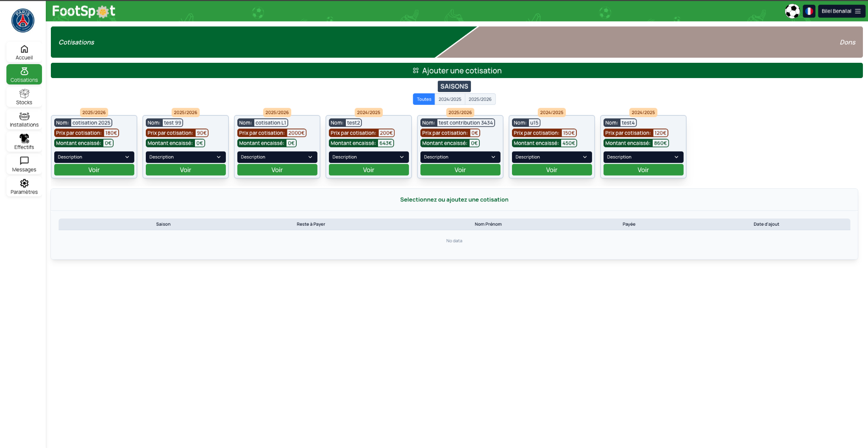
Task: Click the '860€' montant encaissé value
Action: pyautogui.click(x=660, y=143)
